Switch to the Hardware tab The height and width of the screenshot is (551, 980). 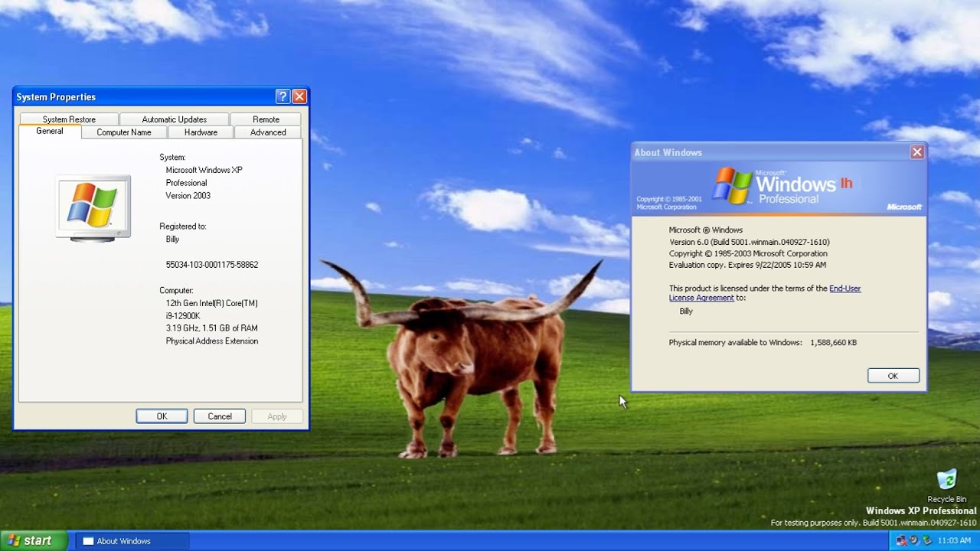(201, 132)
